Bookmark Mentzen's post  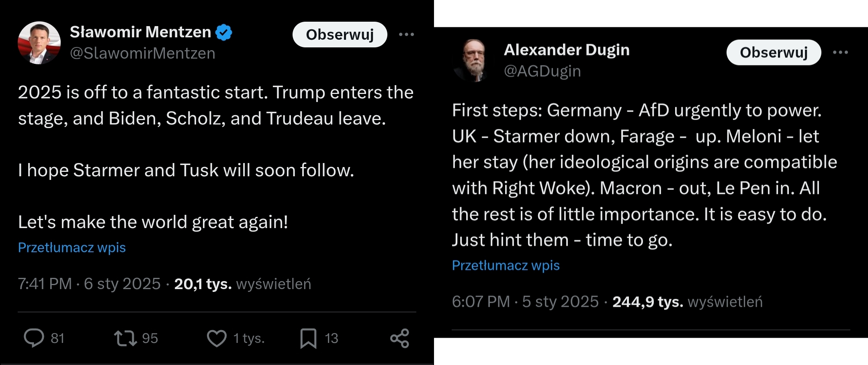coord(308,338)
